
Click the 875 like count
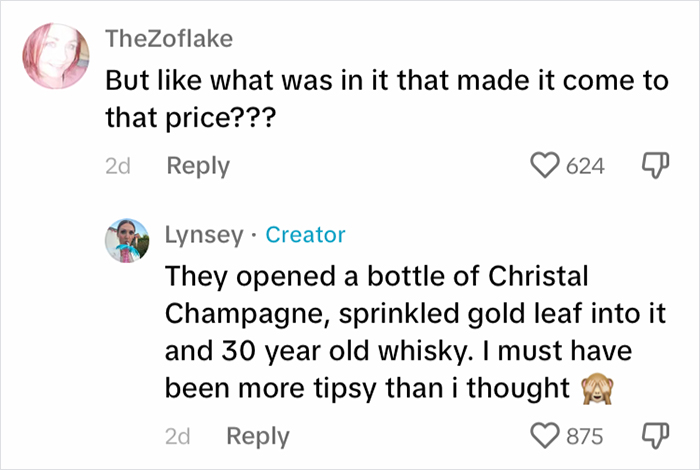pos(586,436)
